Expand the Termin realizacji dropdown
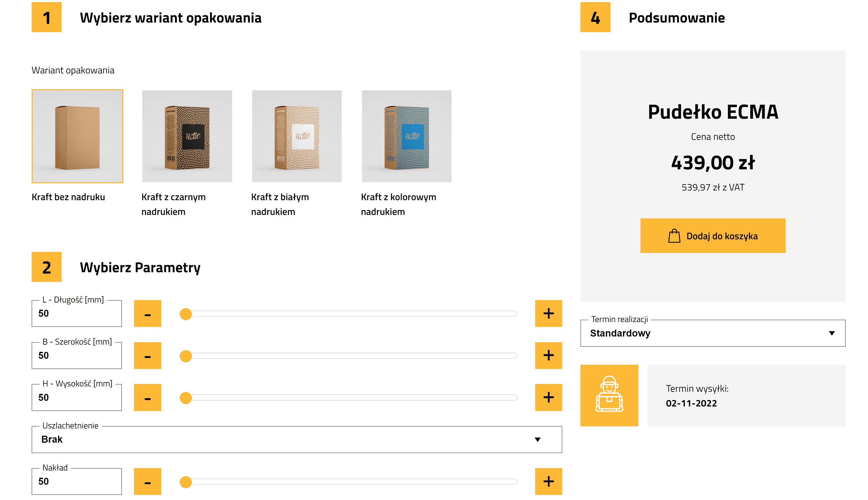This screenshot has width=868, height=500. [713, 333]
